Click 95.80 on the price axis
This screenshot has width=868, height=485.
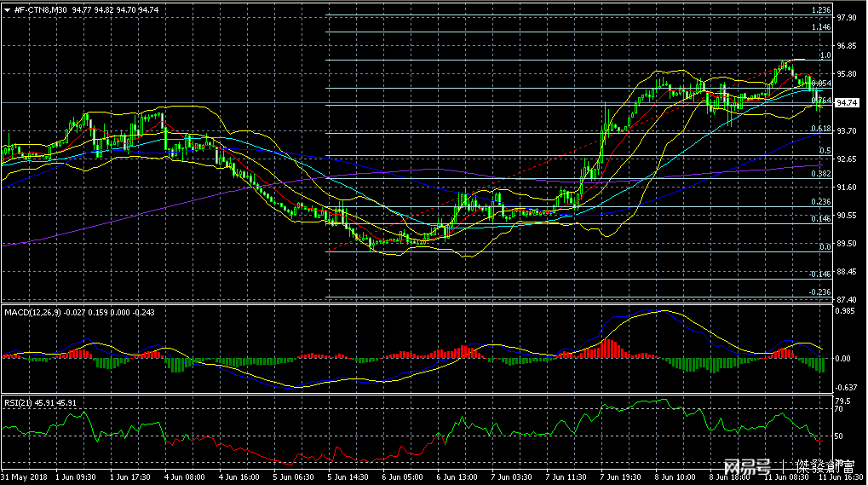(x=847, y=74)
